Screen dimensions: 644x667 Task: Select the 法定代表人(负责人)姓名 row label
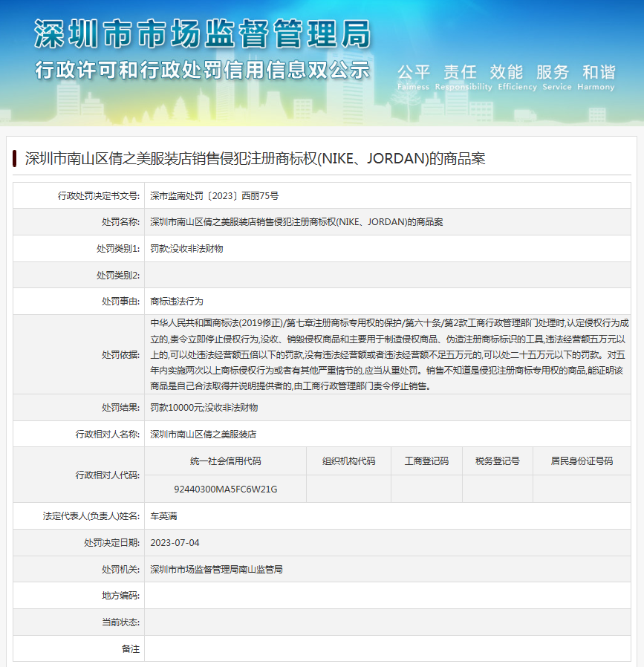pyautogui.click(x=91, y=516)
